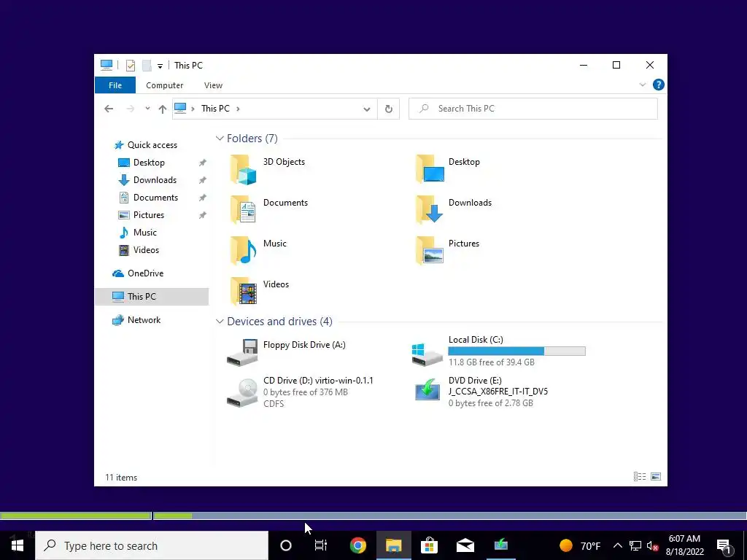Collapse the Devices and drives (4) group
The height and width of the screenshot is (560, 747).
coord(220,322)
